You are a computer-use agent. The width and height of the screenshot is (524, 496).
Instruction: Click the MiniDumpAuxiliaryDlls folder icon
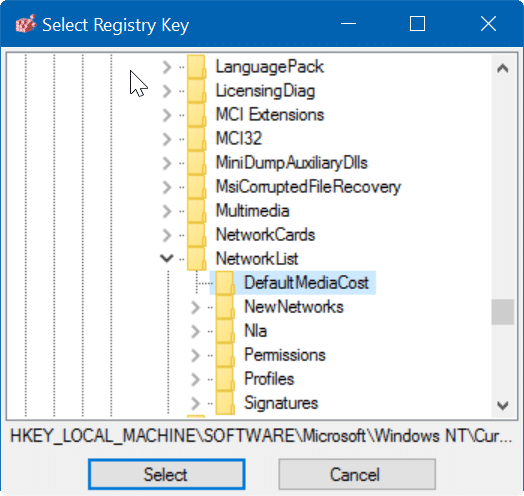pos(196,163)
